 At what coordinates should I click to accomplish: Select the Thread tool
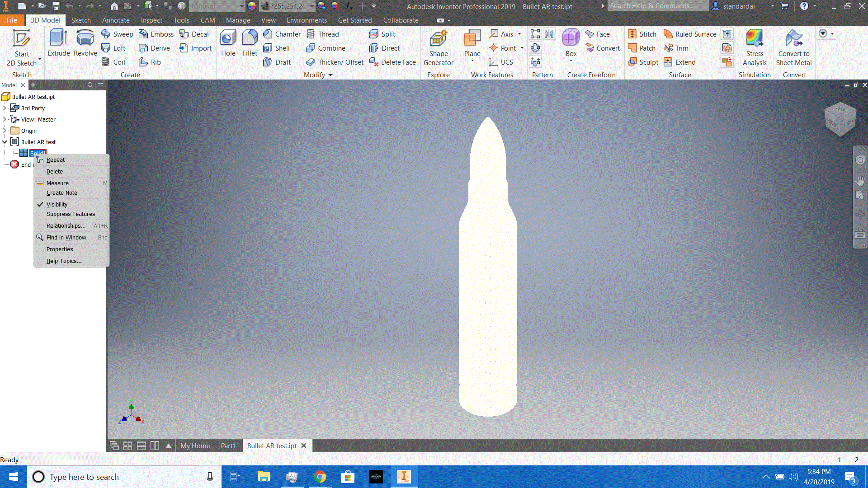coord(323,34)
